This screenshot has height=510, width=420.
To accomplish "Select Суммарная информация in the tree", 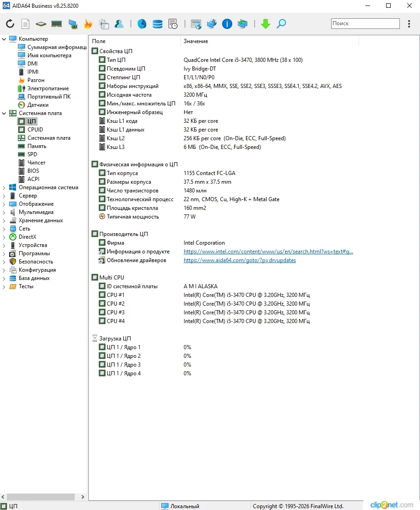I will (x=52, y=47).
